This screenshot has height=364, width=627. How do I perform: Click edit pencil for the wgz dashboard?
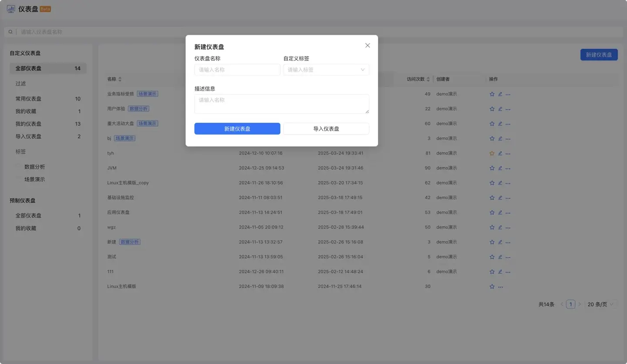coord(500,227)
